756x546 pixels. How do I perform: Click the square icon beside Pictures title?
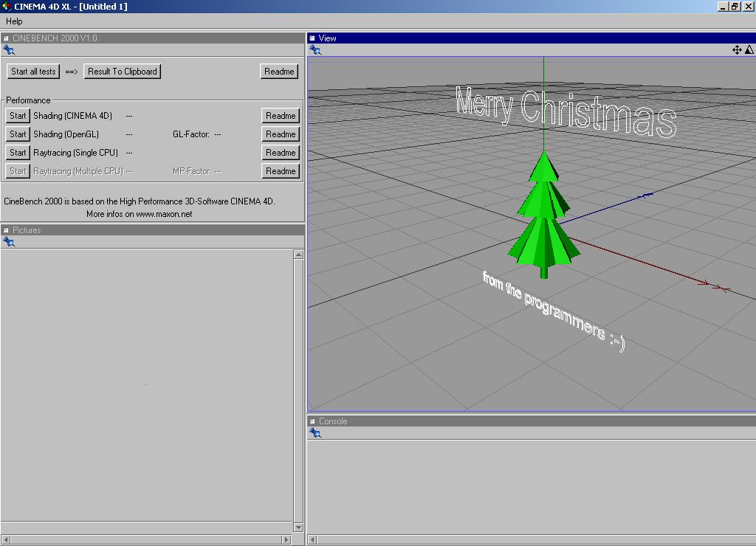(x=6, y=230)
